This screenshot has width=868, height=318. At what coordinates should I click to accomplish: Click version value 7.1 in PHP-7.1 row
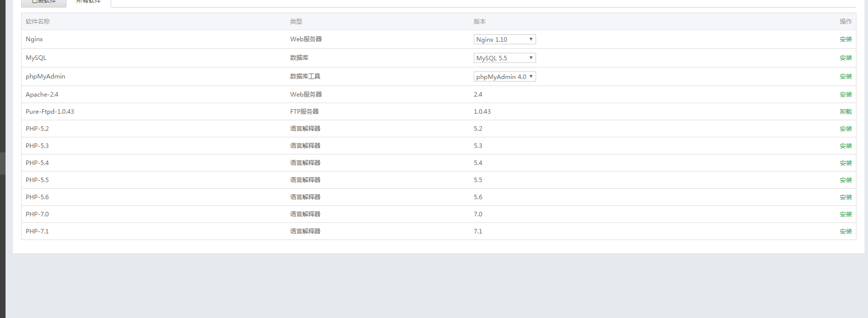click(478, 231)
